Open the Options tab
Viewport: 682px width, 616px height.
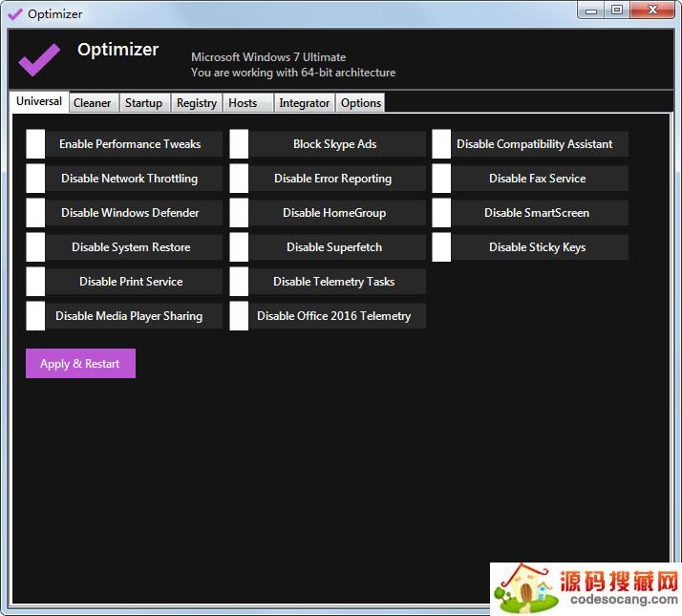point(360,103)
